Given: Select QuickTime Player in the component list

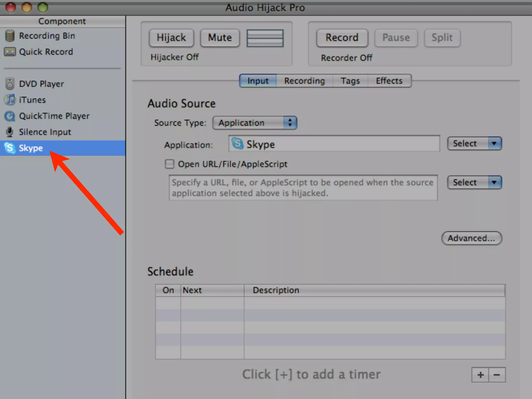Looking at the screenshot, I should click(x=62, y=116).
